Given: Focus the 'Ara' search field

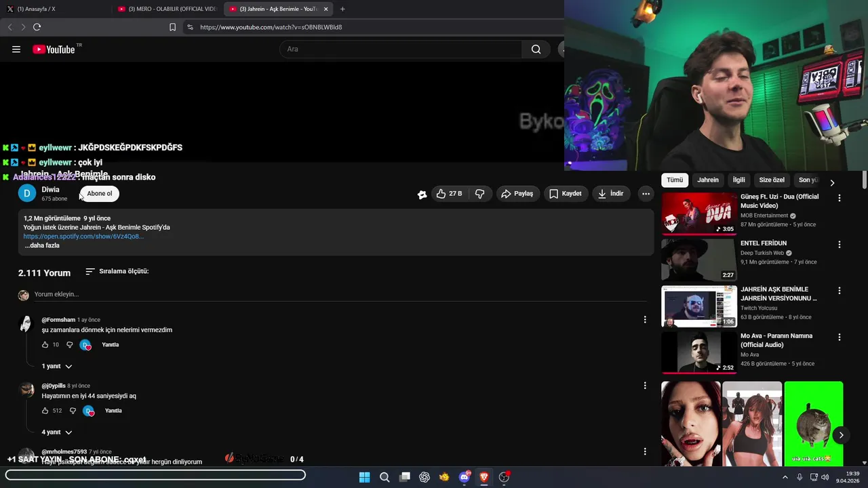Looking at the screenshot, I should click(401, 49).
